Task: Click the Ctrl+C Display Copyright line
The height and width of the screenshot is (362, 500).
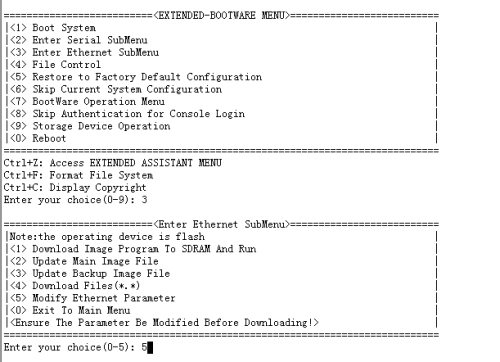Action: coord(75,188)
